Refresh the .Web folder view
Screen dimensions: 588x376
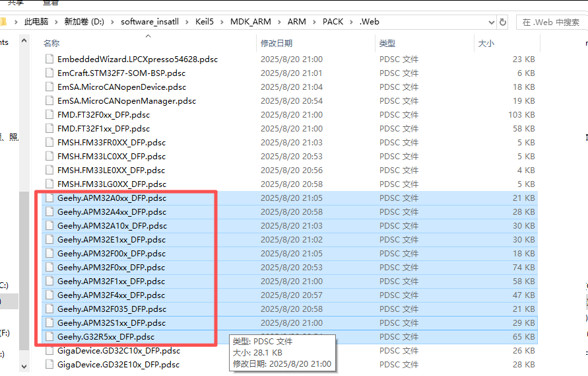503,22
